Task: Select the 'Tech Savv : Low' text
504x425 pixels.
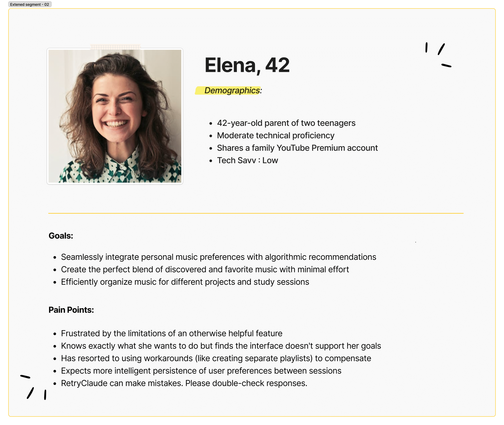Action: click(247, 160)
